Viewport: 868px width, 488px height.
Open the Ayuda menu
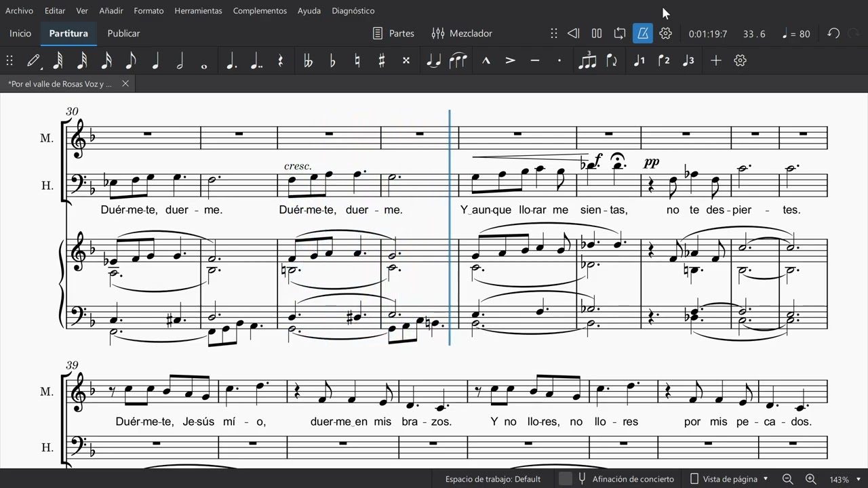click(309, 11)
